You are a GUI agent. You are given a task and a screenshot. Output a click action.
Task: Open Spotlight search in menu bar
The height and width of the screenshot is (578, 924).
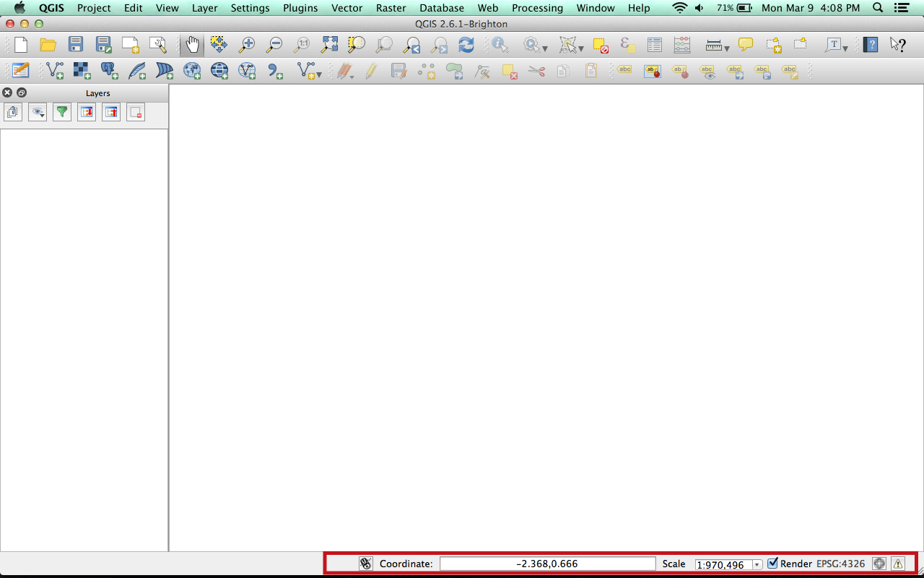878,8
